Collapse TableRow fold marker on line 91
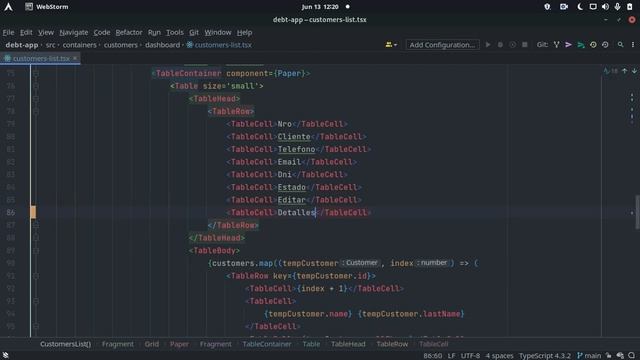Viewport: 640px width, 360px height. [36, 276]
